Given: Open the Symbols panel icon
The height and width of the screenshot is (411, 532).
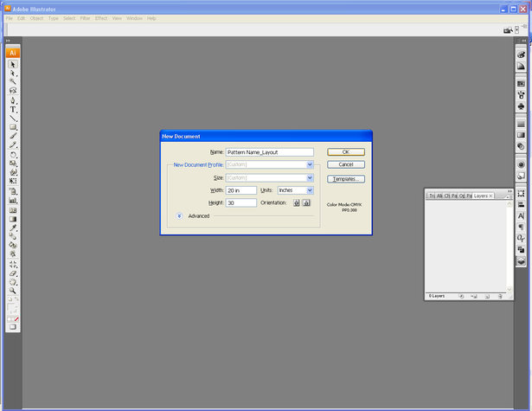Looking at the screenshot, I should [521, 106].
